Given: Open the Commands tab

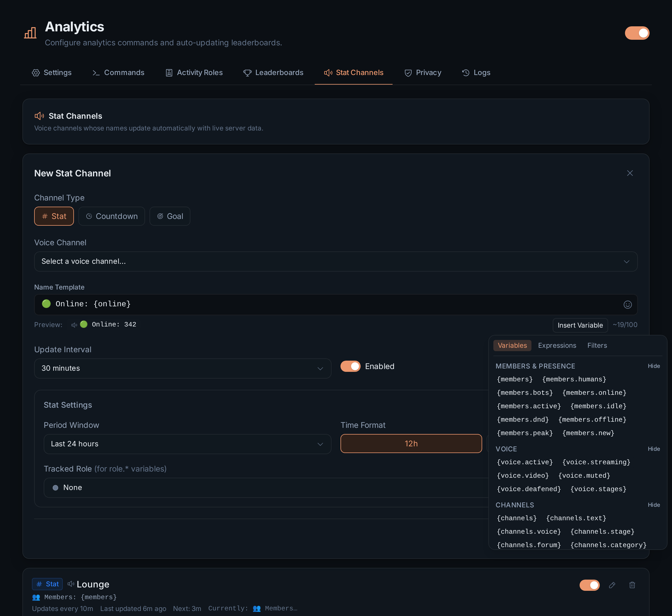Looking at the screenshot, I should [118, 73].
